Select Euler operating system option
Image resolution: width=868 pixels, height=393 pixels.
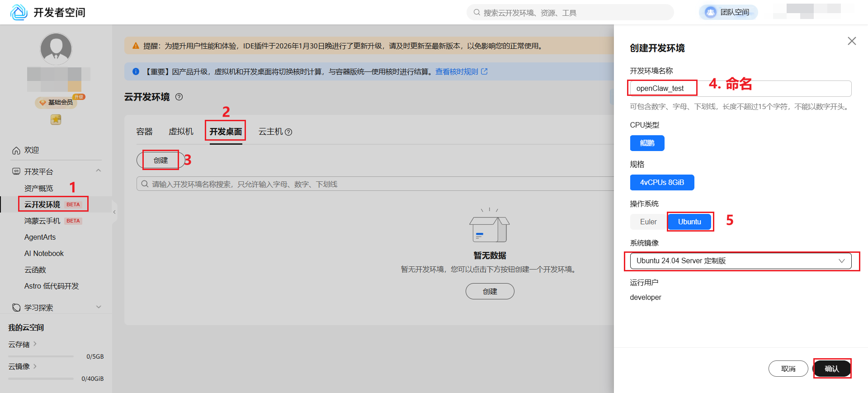pyautogui.click(x=648, y=222)
